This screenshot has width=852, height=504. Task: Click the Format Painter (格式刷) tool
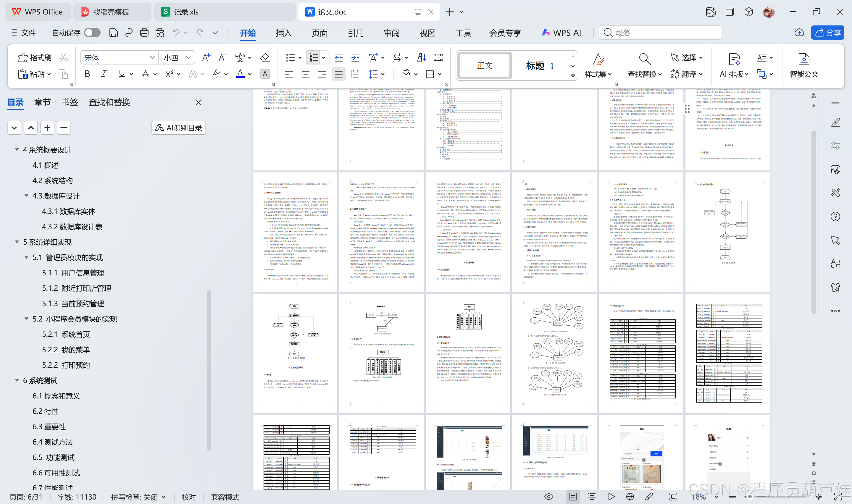34,57
